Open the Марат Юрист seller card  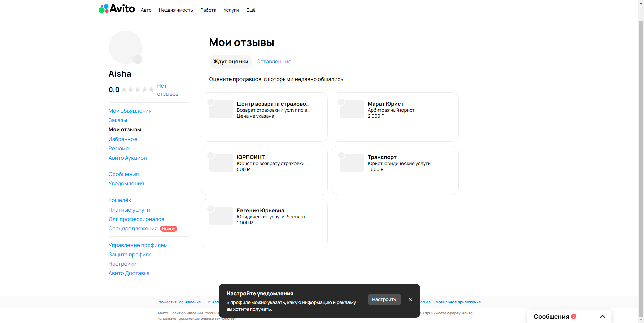pyautogui.click(x=395, y=117)
